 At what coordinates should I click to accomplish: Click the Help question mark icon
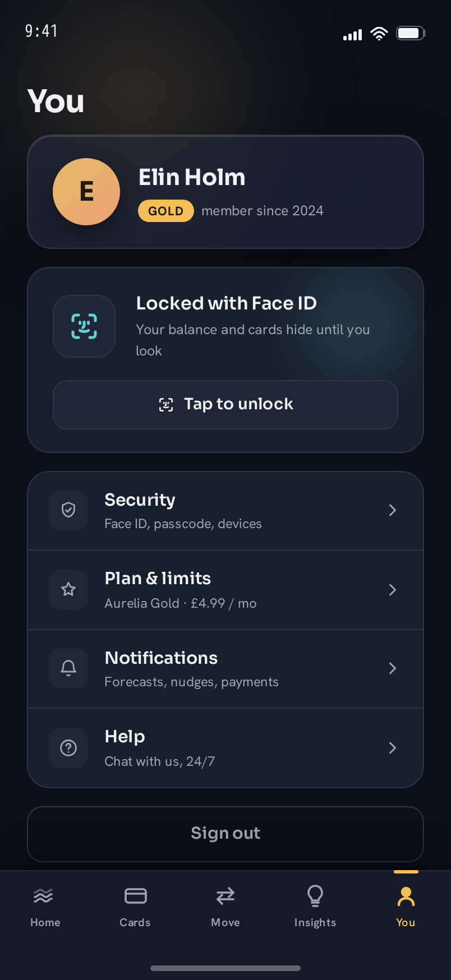68,748
